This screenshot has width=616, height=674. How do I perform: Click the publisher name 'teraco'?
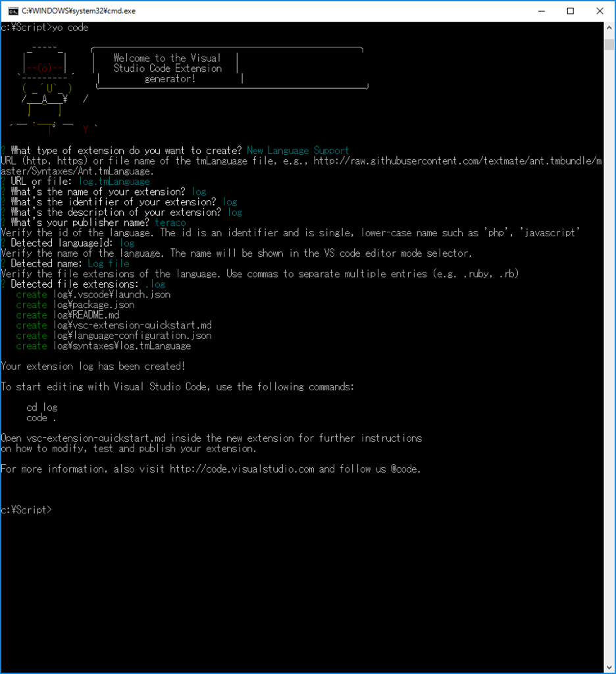(170, 222)
